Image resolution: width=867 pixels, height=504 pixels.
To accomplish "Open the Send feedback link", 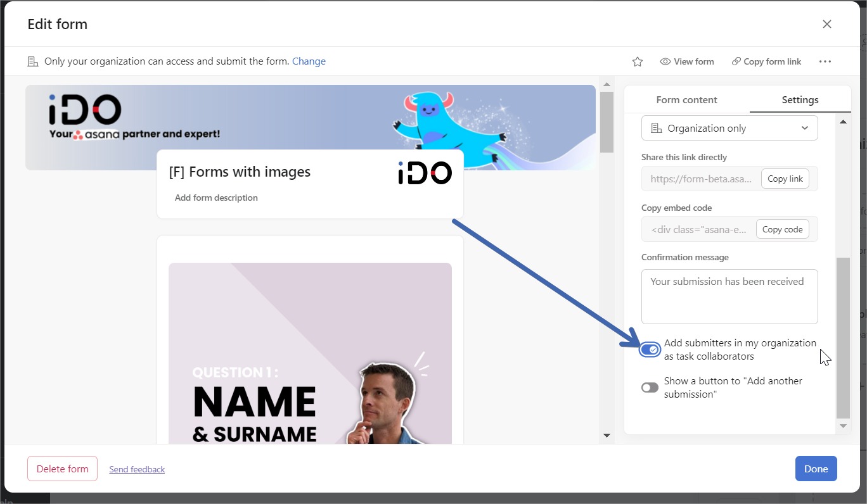I will [137, 469].
